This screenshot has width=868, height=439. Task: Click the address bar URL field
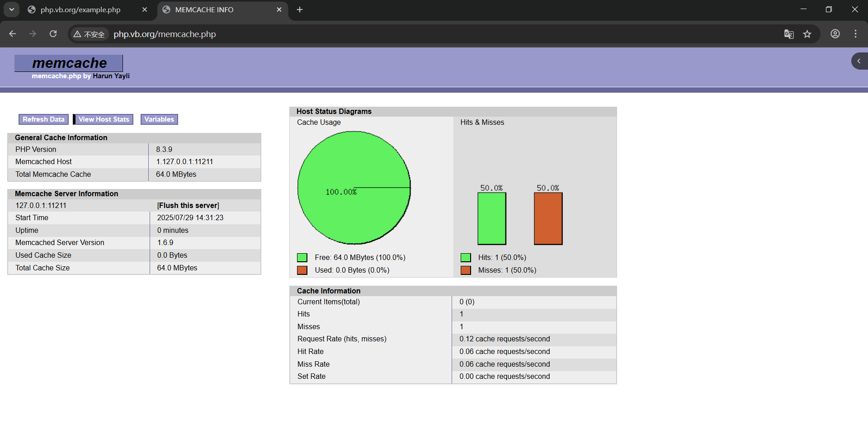pos(443,34)
